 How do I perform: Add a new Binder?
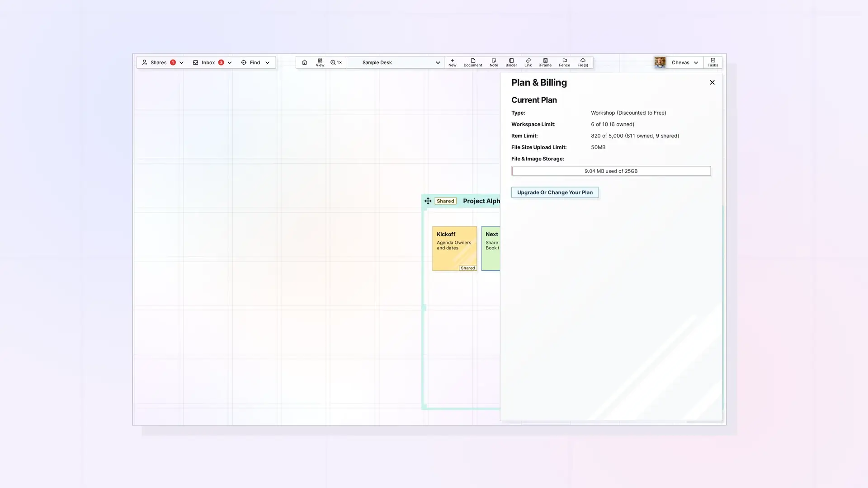(x=511, y=62)
